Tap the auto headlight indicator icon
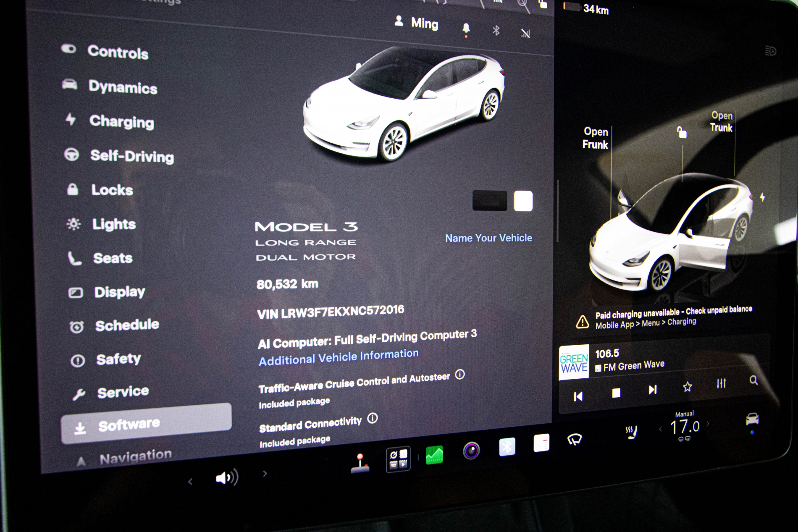This screenshot has width=798, height=532. coord(771,51)
